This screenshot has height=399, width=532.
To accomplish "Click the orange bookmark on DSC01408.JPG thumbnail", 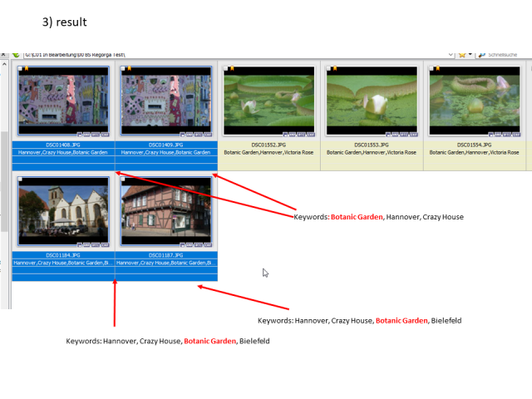I will tap(27, 68).
